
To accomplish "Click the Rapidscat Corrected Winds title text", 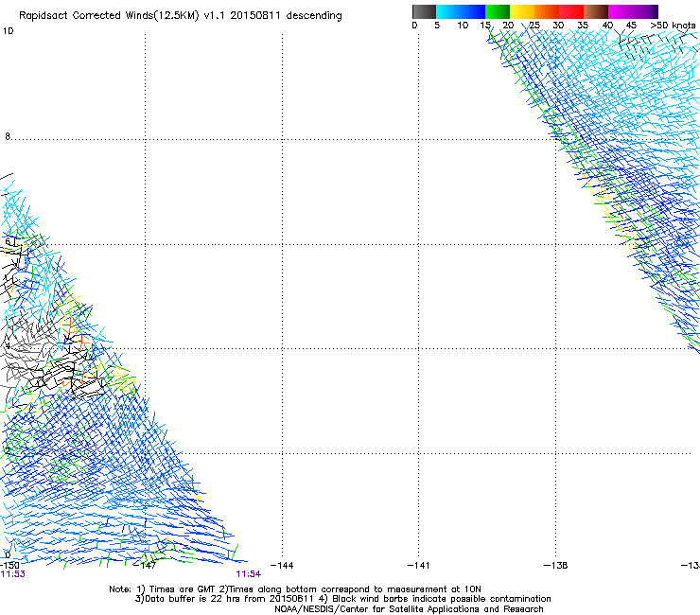I will [x=181, y=15].
